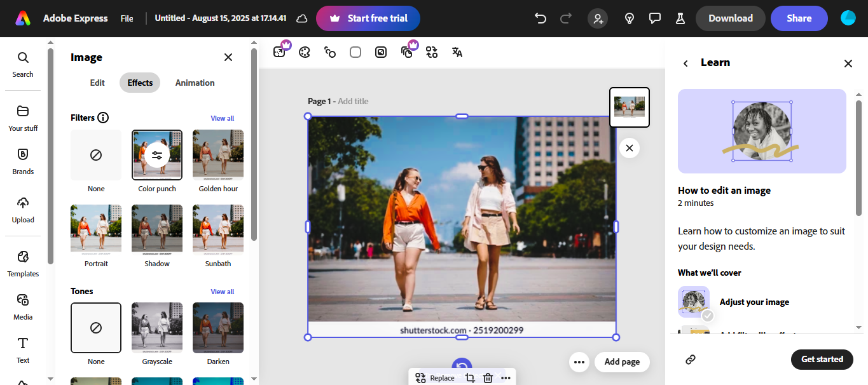Select the None tone option
Viewport: 868px width, 385px height.
[95, 327]
